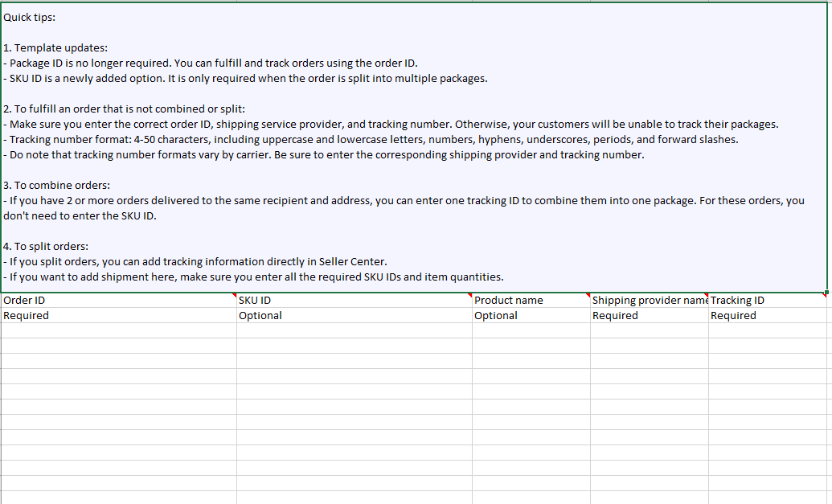Select the Required cell under Shipping provider name
The height and width of the screenshot is (504, 832).
(649, 316)
